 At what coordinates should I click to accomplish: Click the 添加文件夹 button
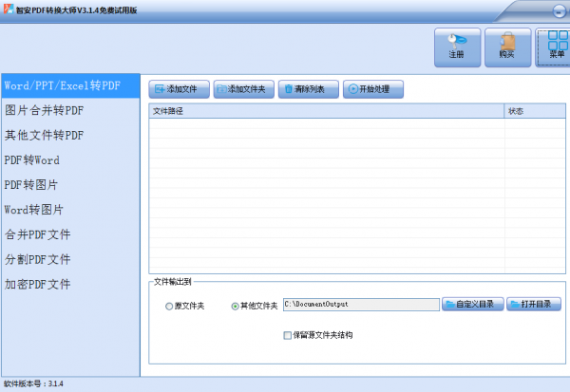coord(243,89)
